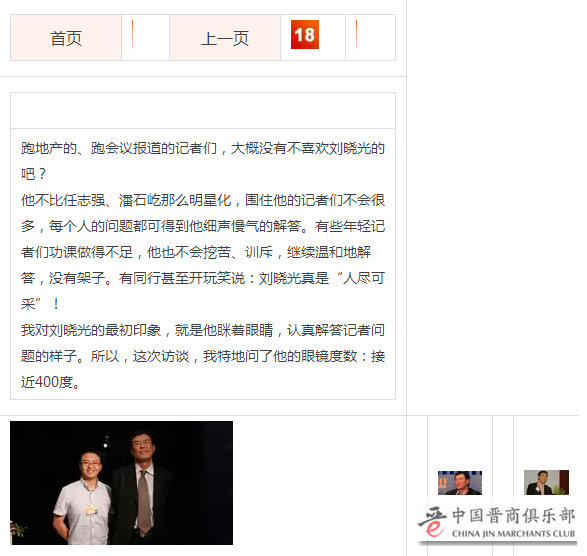Go to 首页 in the pagination bar

point(66,38)
